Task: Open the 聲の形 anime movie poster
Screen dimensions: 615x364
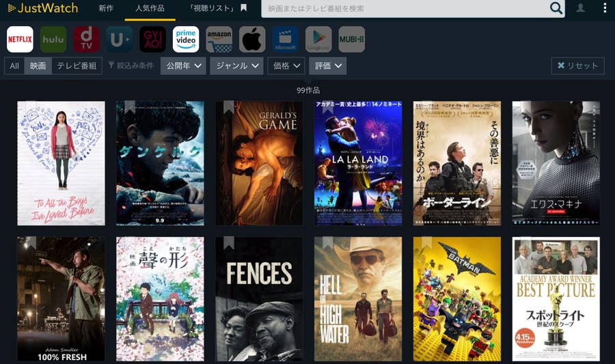Action: 160,299
